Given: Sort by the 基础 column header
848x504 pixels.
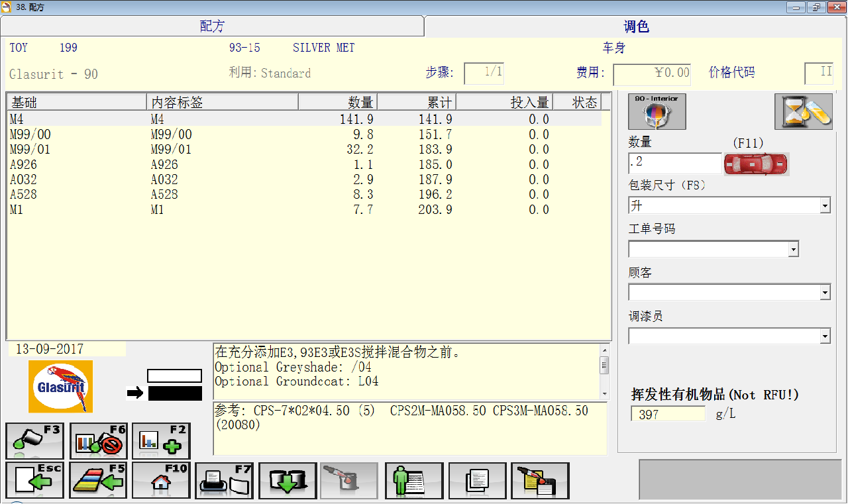Looking at the screenshot, I should coord(77,102).
